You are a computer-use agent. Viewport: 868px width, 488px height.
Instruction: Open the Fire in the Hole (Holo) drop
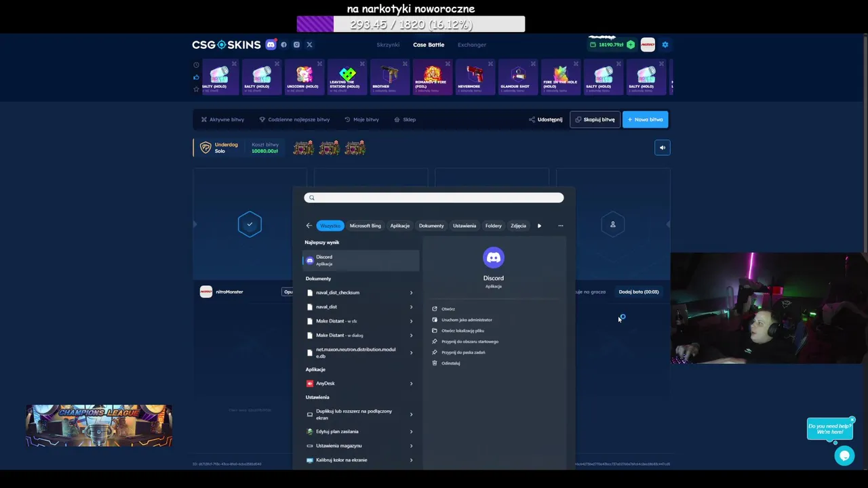(x=559, y=77)
